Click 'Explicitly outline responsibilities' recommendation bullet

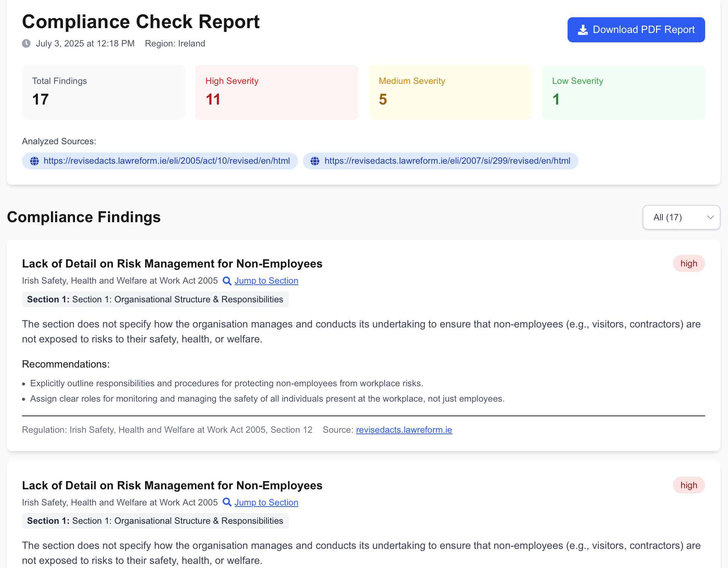[227, 383]
